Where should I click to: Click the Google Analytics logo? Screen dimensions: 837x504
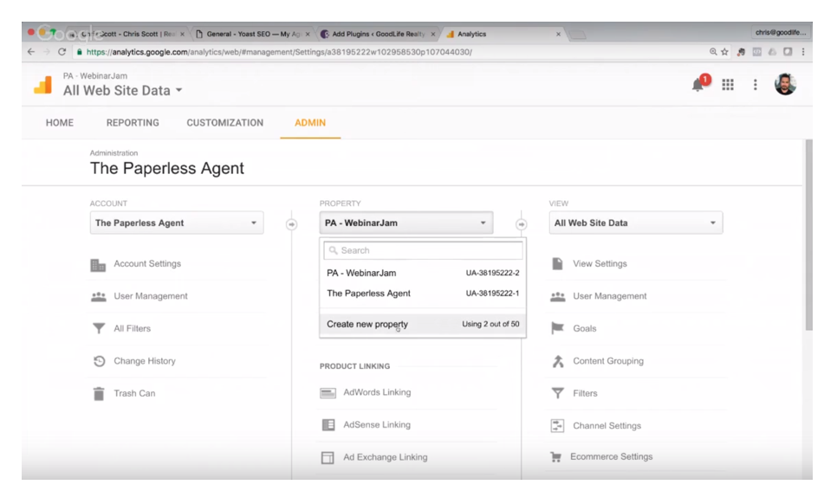click(x=42, y=84)
